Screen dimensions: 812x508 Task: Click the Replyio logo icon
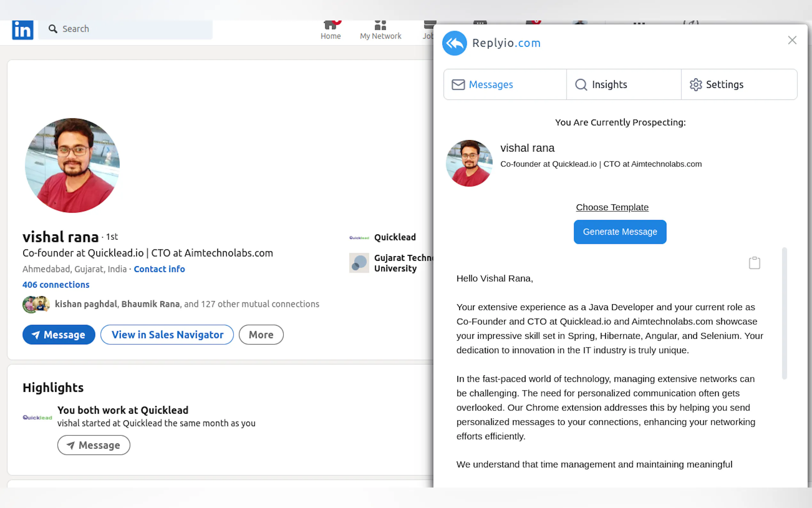coord(454,43)
